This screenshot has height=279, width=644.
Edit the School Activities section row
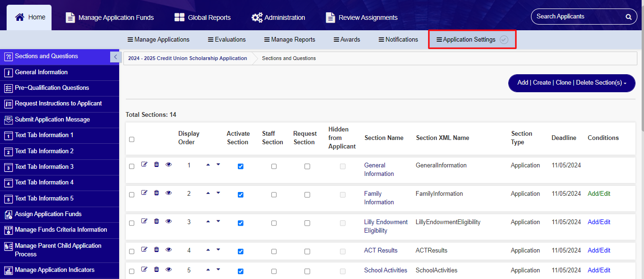pos(144,270)
